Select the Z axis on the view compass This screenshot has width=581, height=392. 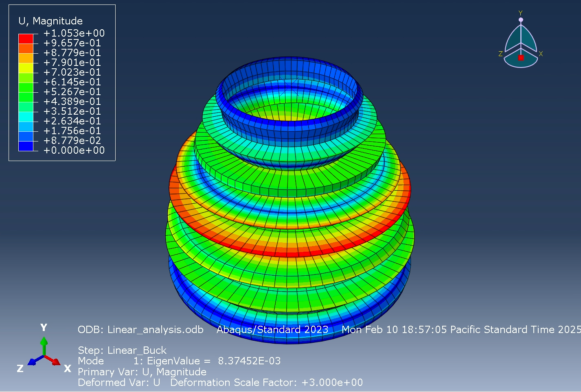pyautogui.click(x=501, y=53)
